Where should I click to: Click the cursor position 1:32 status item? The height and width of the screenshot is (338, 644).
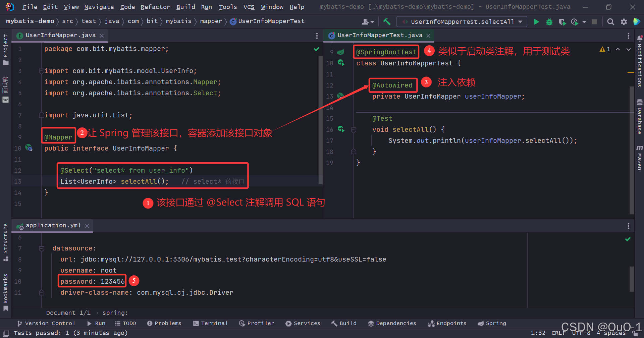coord(538,333)
